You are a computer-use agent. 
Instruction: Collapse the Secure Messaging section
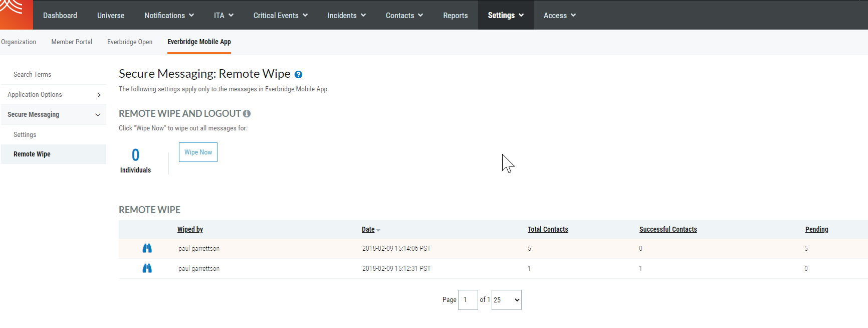point(98,115)
